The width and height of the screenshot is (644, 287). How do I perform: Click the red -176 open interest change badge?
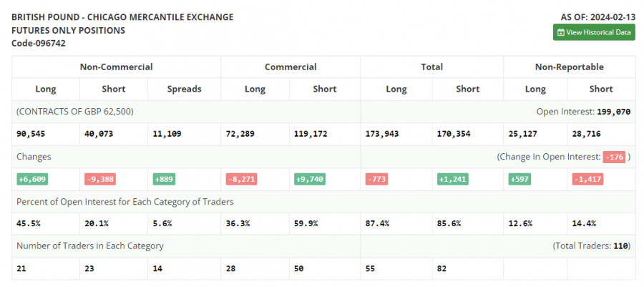(613, 157)
